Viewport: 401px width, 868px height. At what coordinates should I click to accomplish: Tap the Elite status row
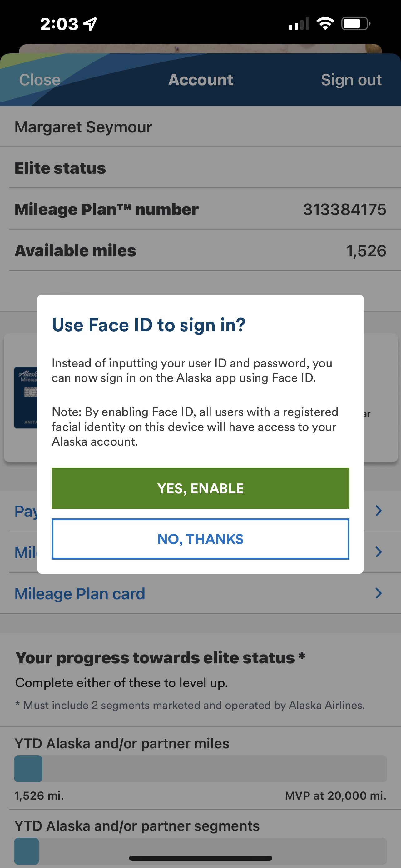[x=200, y=168]
